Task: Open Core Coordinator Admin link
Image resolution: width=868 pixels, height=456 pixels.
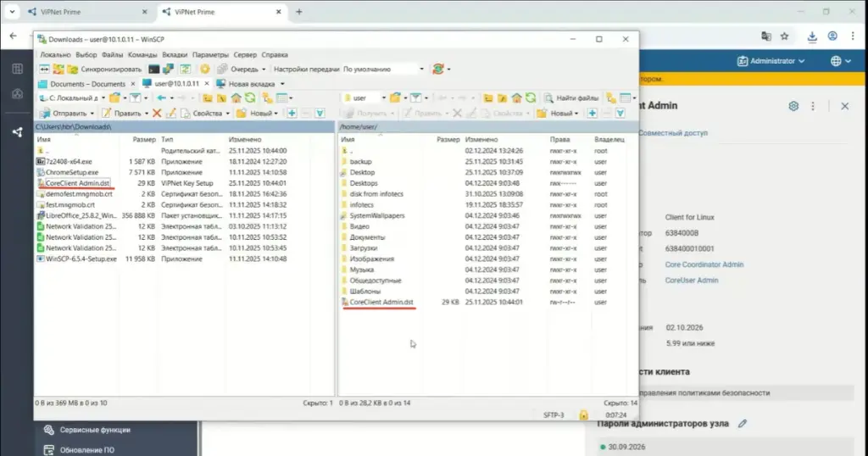Action: point(704,264)
